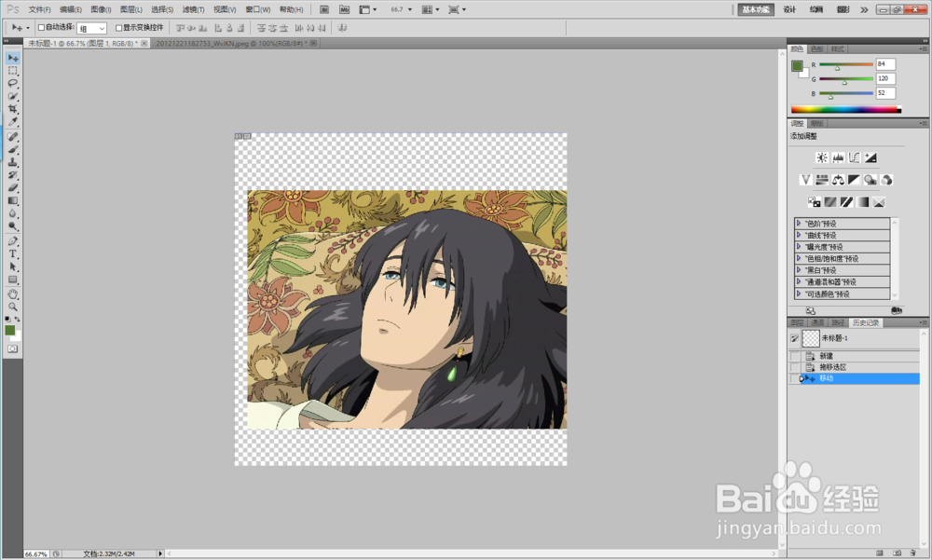Select the History Brush tool
The height and width of the screenshot is (560, 932).
pyautogui.click(x=12, y=175)
